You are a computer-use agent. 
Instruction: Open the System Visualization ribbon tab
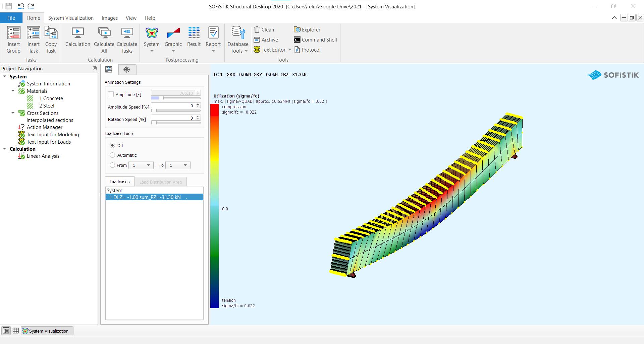tap(71, 18)
